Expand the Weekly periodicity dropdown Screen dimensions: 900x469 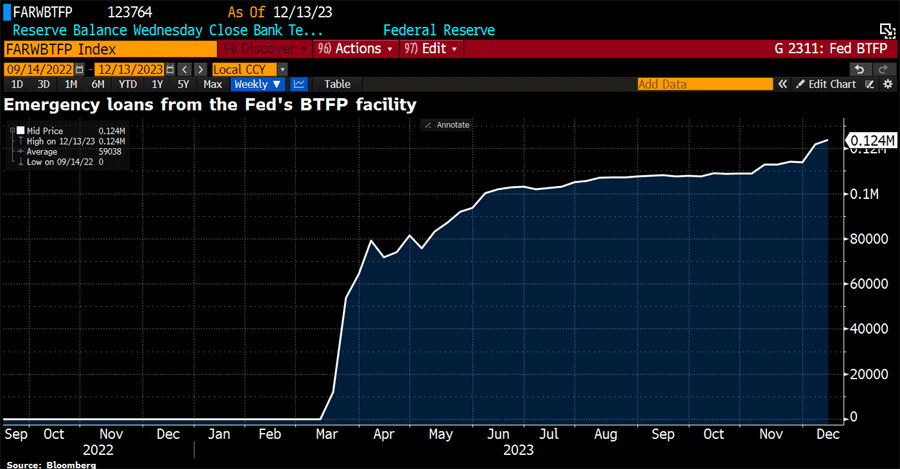point(258,85)
